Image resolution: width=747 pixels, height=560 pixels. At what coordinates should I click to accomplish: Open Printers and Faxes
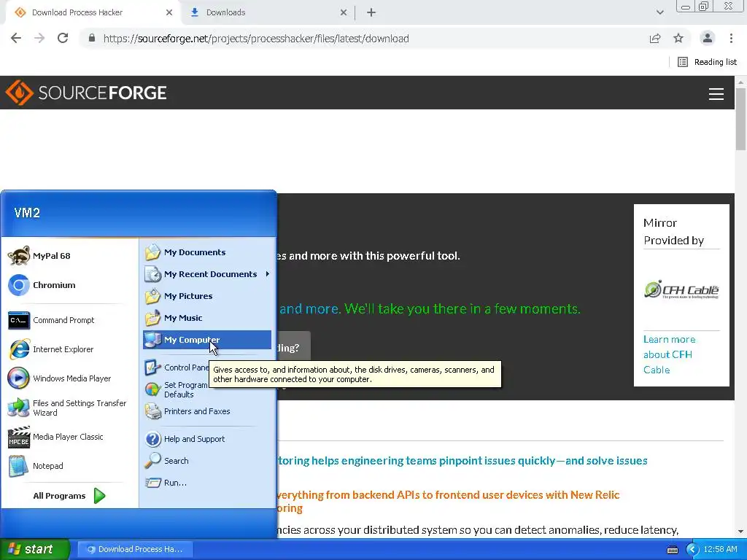click(206, 411)
